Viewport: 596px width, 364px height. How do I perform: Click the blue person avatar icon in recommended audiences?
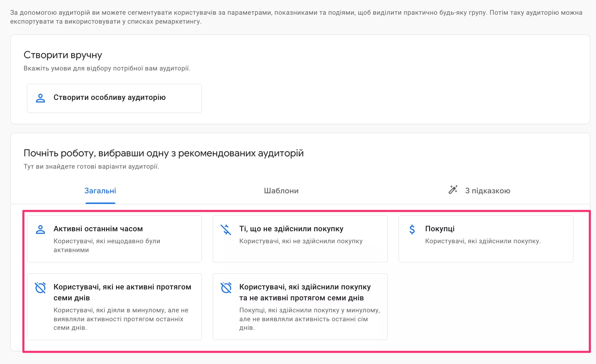(41, 230)
